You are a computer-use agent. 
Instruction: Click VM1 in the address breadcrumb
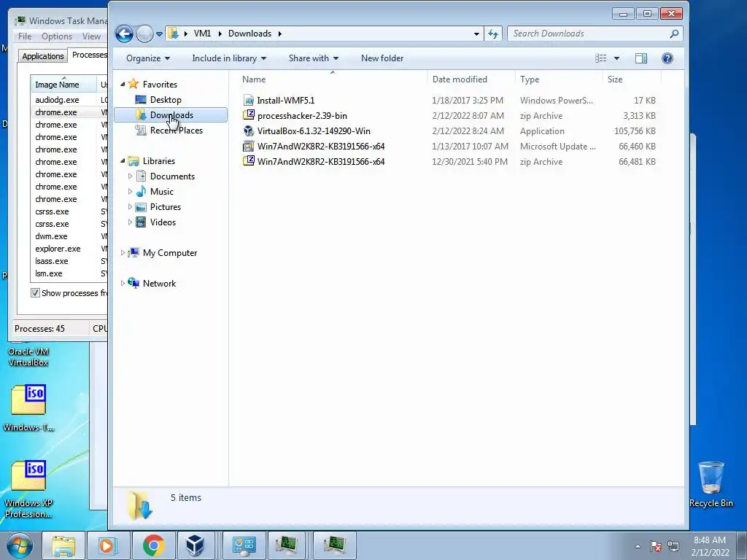point(202,34)
